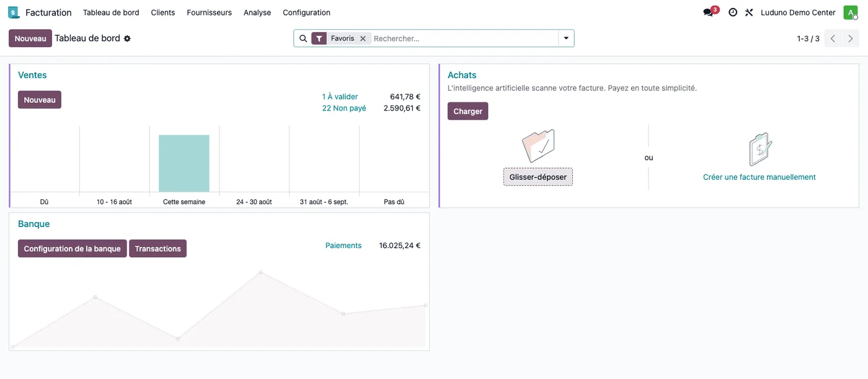This screenshot has width=868, height=379.
Task: Click the Glisser-déposer drop zone
Action: (538, 177)
